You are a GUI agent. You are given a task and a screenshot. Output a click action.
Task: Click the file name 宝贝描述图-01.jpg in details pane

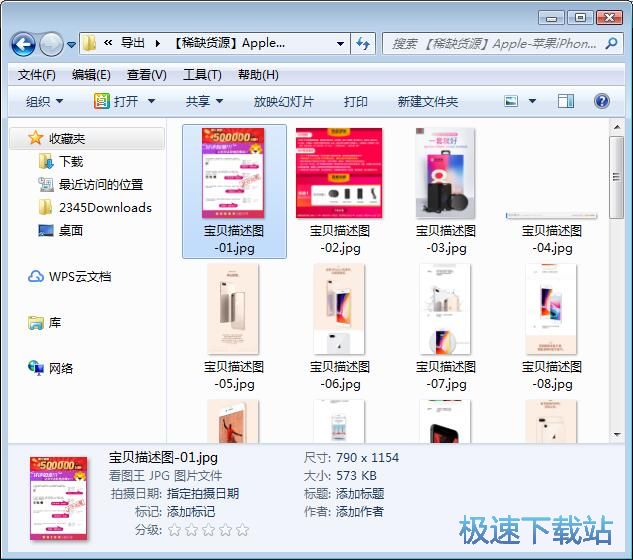click(x=163, y=457)
